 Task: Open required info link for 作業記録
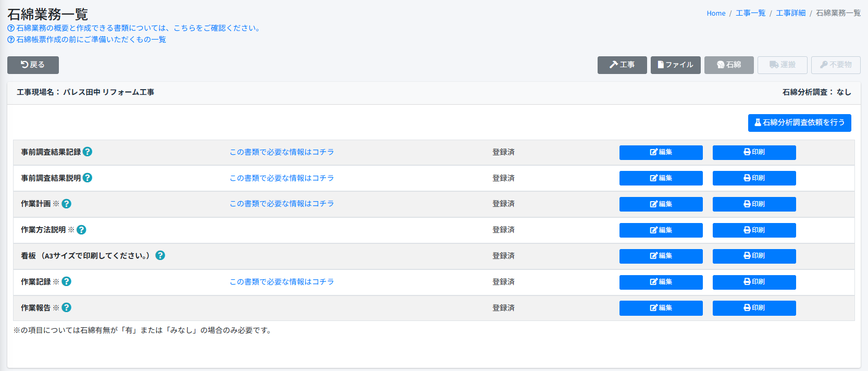click(x=281, y=282)
